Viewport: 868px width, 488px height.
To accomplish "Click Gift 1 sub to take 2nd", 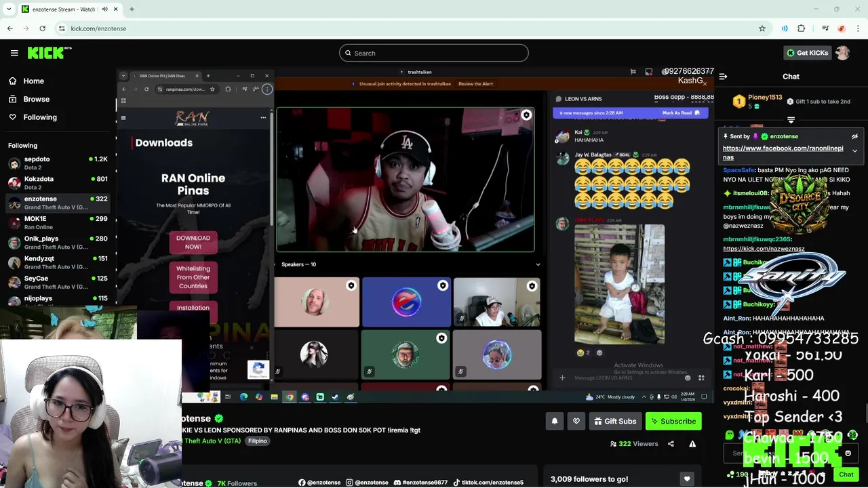I will click(x=818, y=102).
